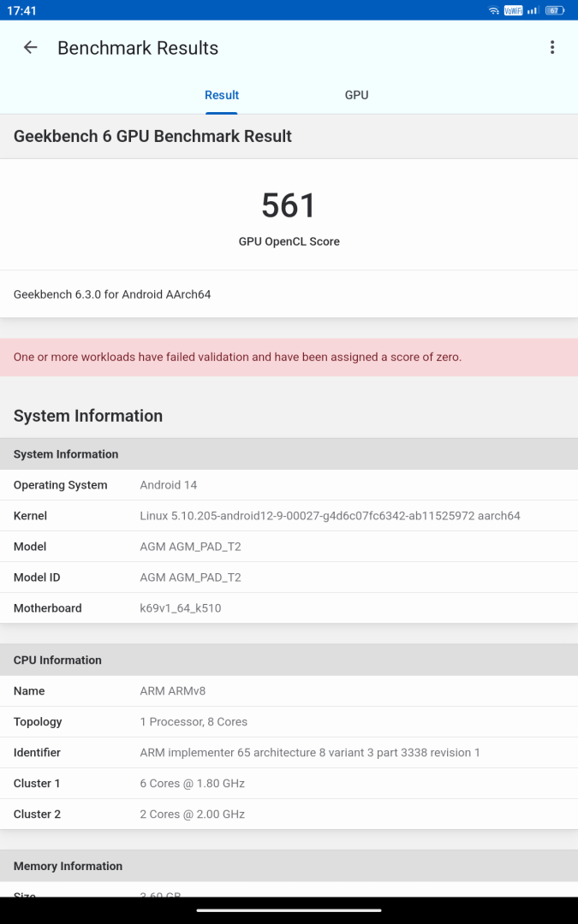578x924 pixels.
Task: Select the Topology row label
Action: point(38,721)
